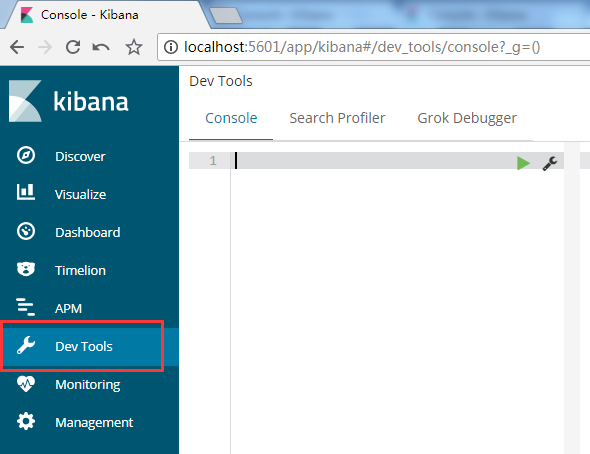Click the Kibana logo

coord(68,101)
